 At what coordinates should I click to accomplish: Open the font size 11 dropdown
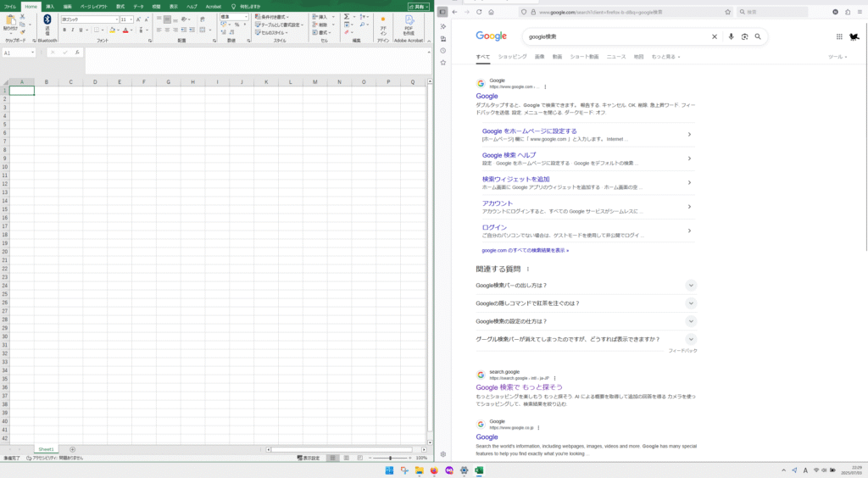(131, 19)
